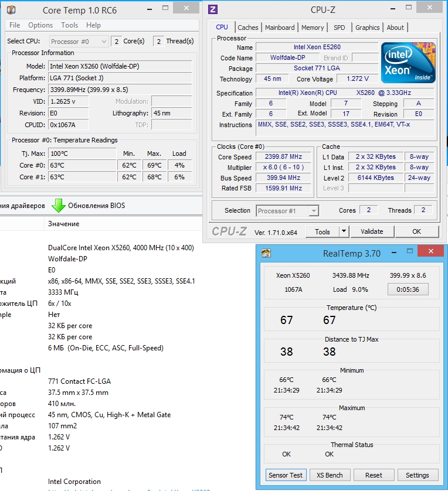Click the Validate button
The width and height of the screenshot is (448, 491).
pyautogui.click(x=372, y=231)
